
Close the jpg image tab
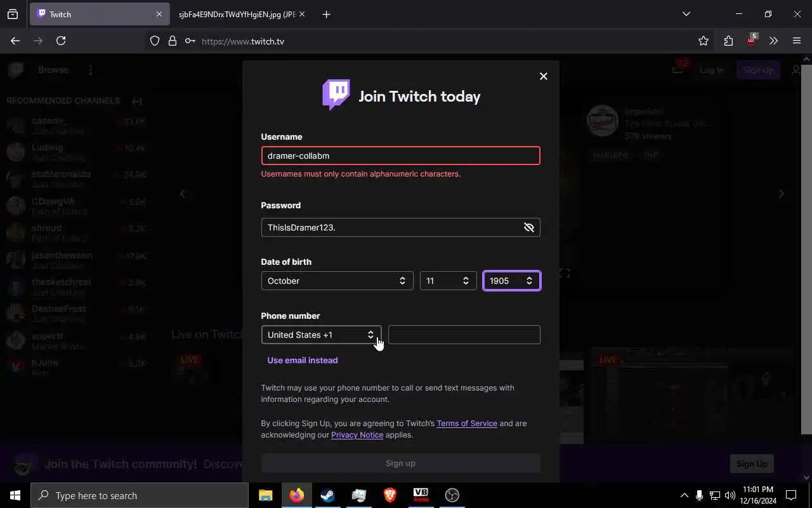[x=302, y=14]
